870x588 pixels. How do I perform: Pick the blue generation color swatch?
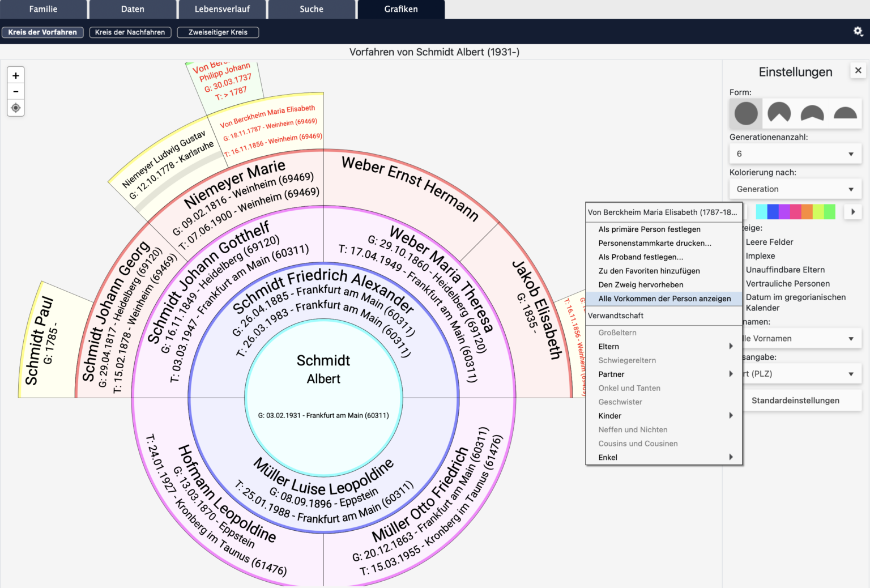pyautogui.click(x=774, y=211)
